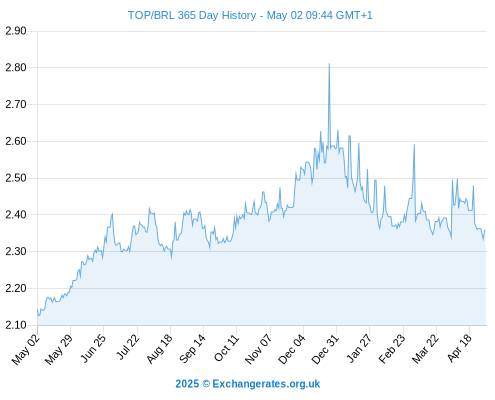Image resolution: width=495 pixels, height=400 pixels.
Task: Select the Jan 27 axis label
Action: click(359, 348)
